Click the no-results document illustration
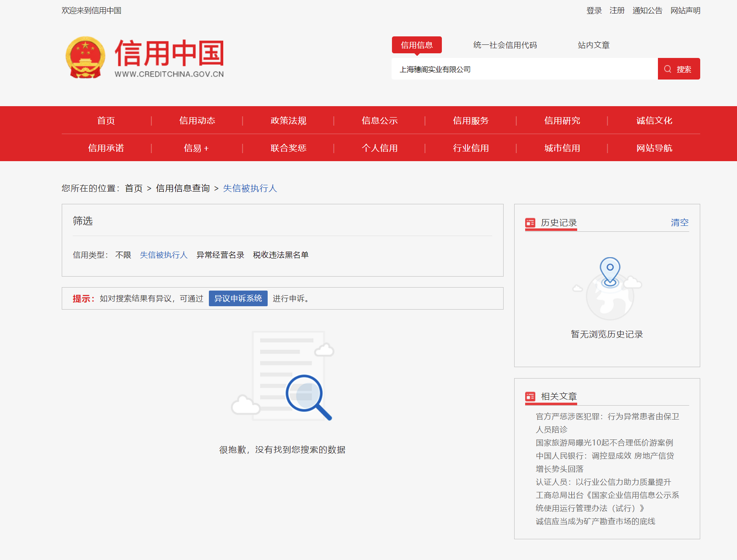This screenshot has height=560, width=737. (x=282, y=376)
